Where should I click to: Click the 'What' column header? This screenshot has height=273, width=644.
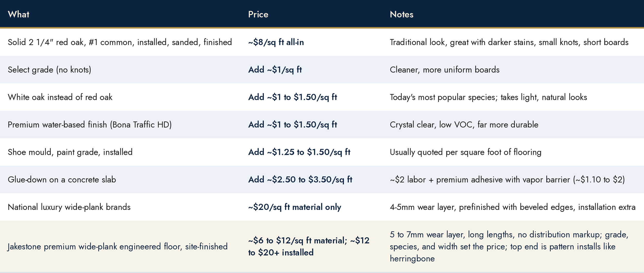(19, 14)
